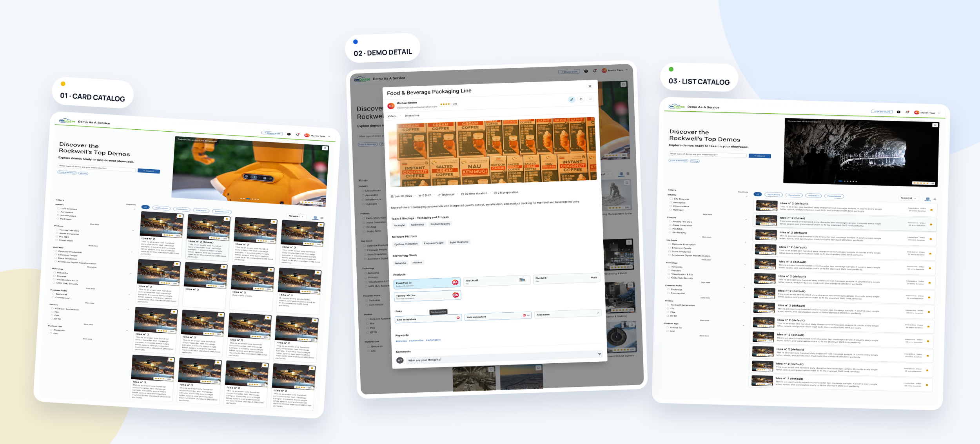Check Aerospace filter in Card Catalog
980x444 pixels.
59,212
